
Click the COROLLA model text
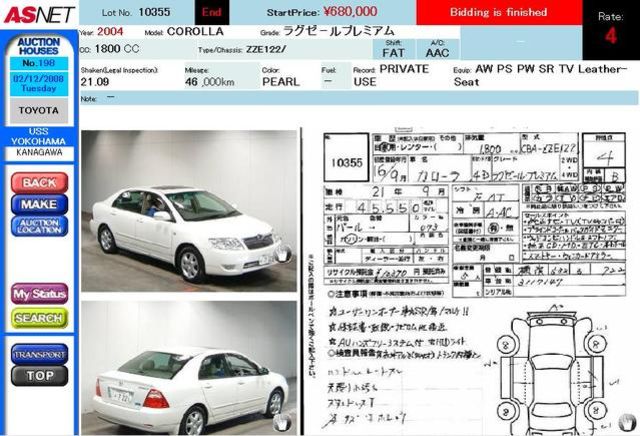click(195, 31)
